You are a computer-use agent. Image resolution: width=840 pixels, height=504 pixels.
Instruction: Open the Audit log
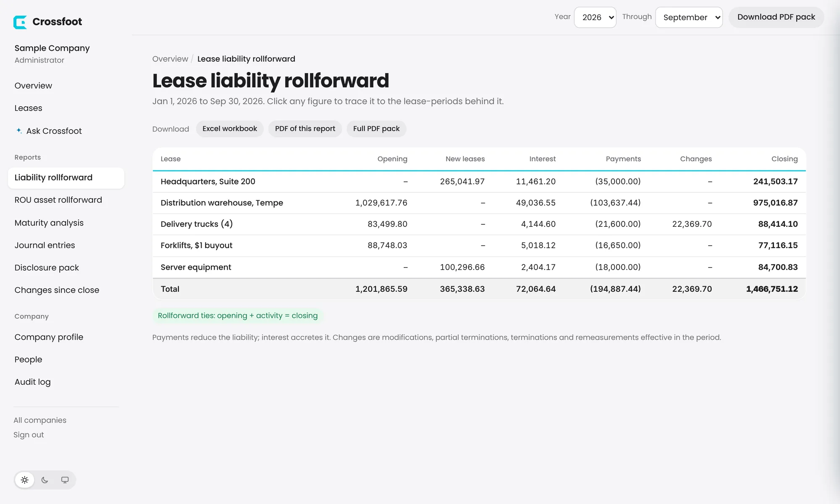click(x=32, y=382)
